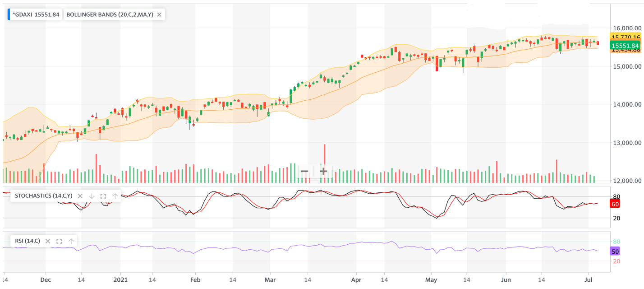Zoom in the chart with plus button
Image resolution: width=644 pixels, height=289 pixels.
click(x=323, y=172)
